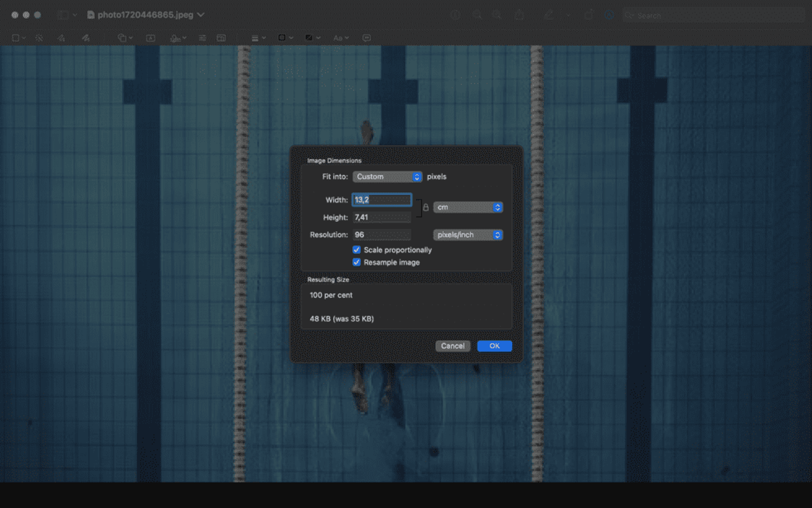This screenshot has height=508, width=812.
Task: Click inside the Width field
Action: click(381, 200)
